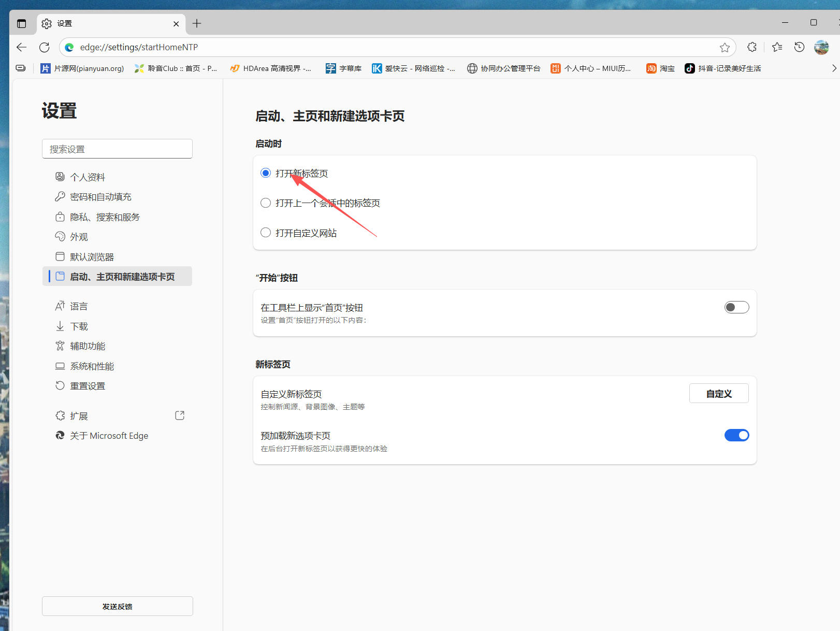
Task: Open 下载 settings section
Action: coord(117,326)
